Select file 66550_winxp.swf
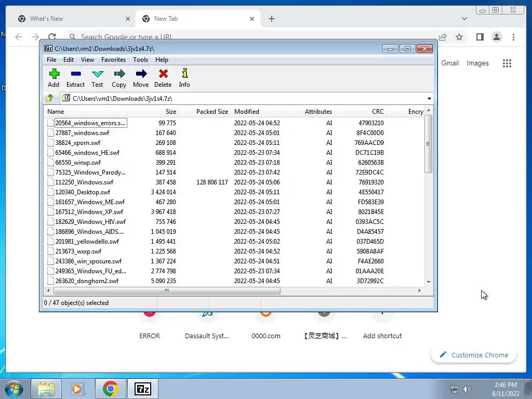Screen dimensions: 532x399 pos(78,163)
